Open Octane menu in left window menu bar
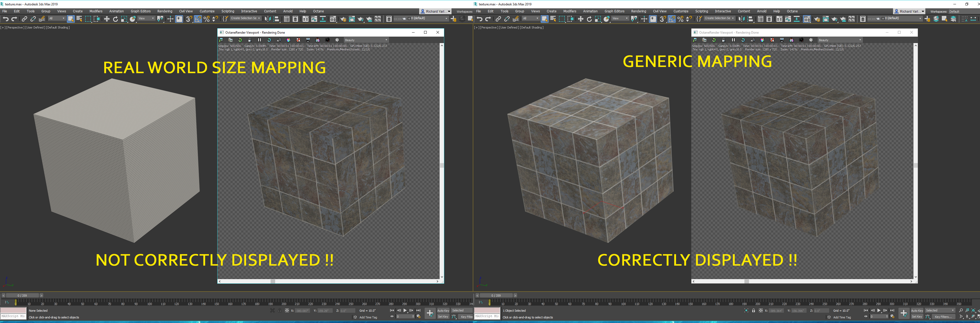 318,11
